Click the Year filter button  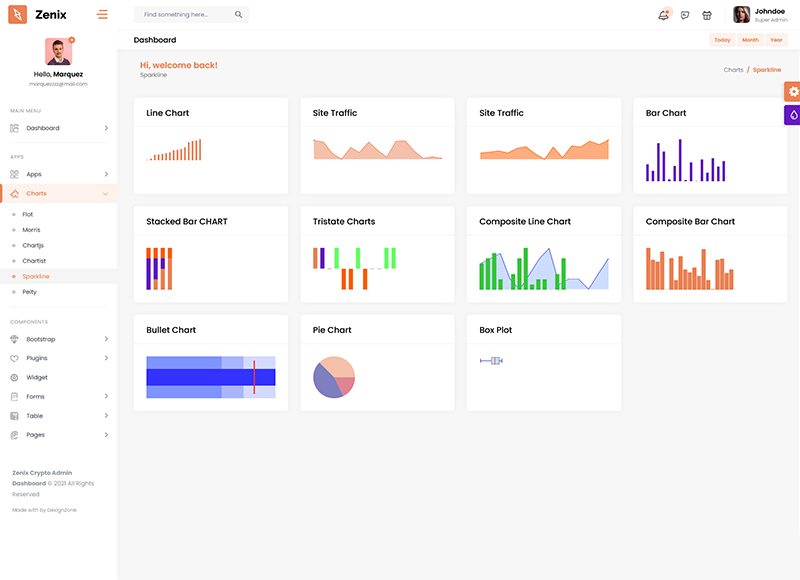click(776, 40)
